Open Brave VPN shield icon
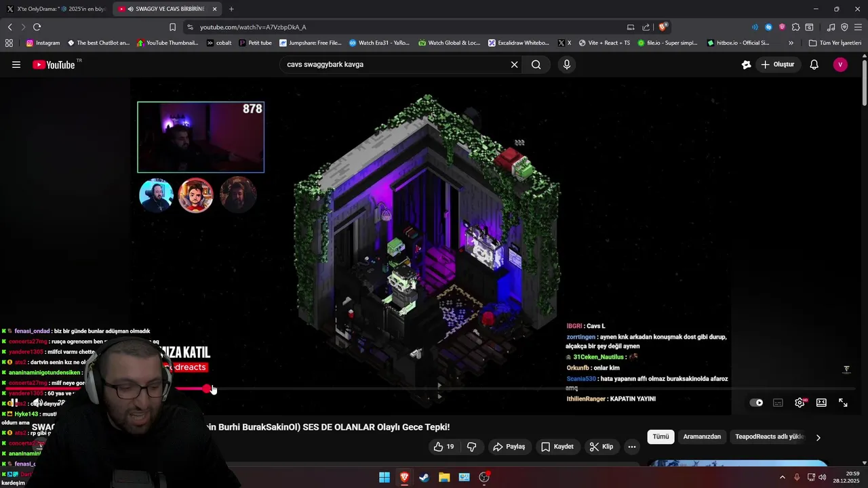The height and width of the screenshot is (488, 868). [x=844, y=27]
